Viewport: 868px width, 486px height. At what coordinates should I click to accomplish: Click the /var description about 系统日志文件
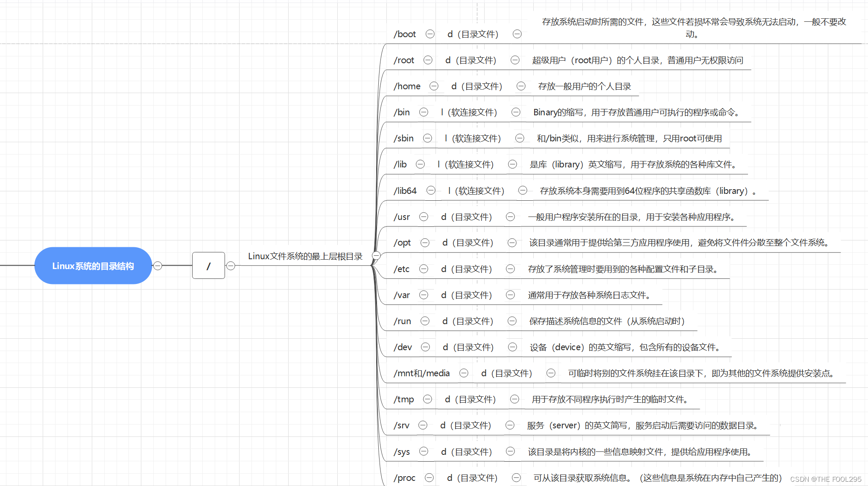589,295
